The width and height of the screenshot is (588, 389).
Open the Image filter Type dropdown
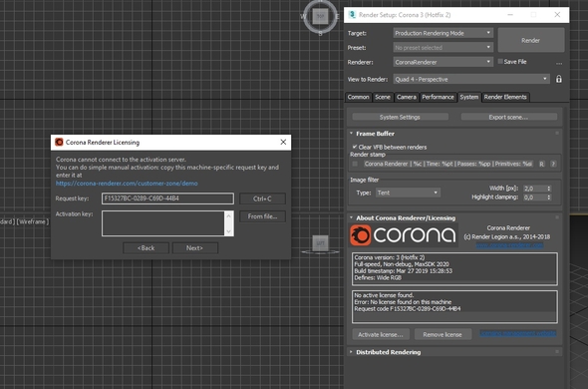pos(408,193)
